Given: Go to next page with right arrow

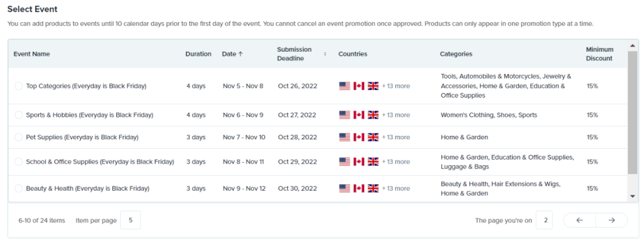Looking at the screenshot, I should (x=611, y=220).
